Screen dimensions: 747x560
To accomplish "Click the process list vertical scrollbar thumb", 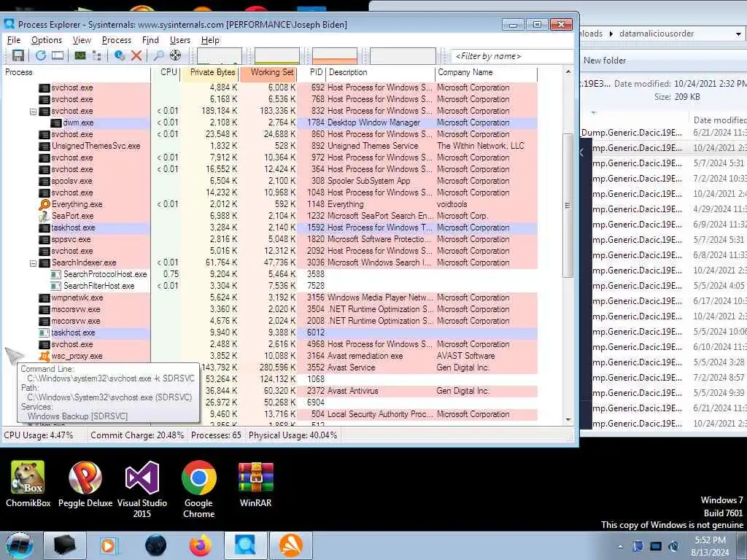I will (x=568, y=205).
